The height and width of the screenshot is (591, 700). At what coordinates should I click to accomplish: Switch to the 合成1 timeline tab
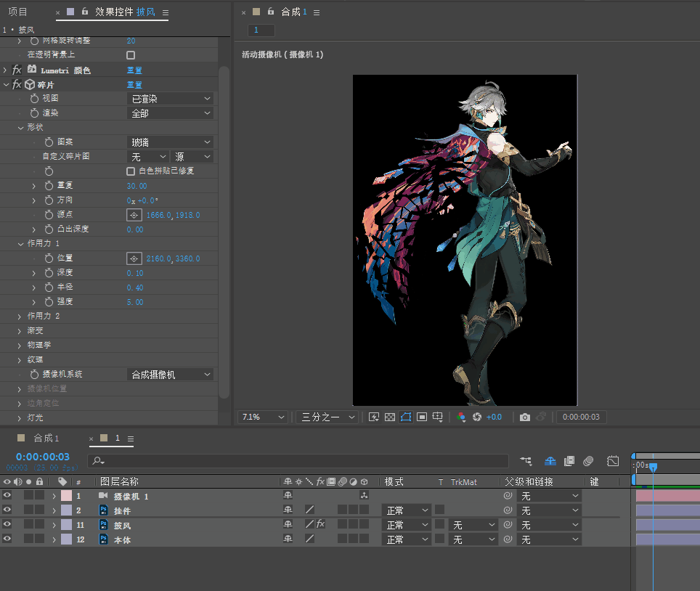[x=46, y=438]
